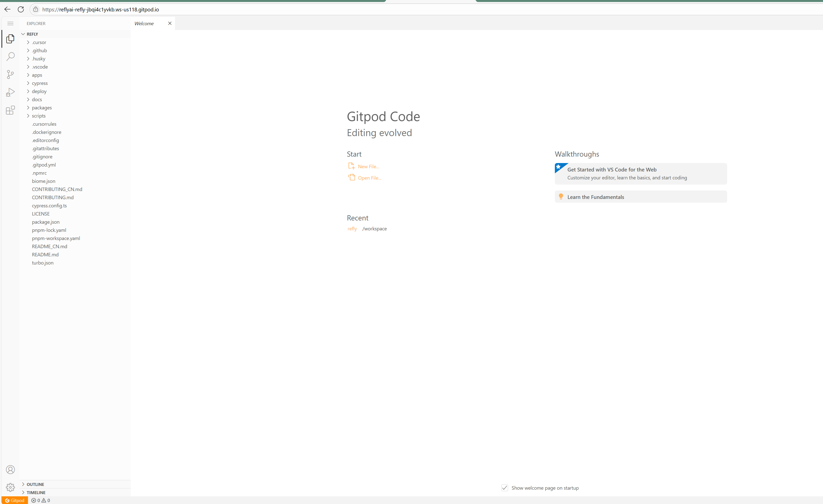Open the Run and Debug view
823x504 pixels.
(x=10, y=92)
